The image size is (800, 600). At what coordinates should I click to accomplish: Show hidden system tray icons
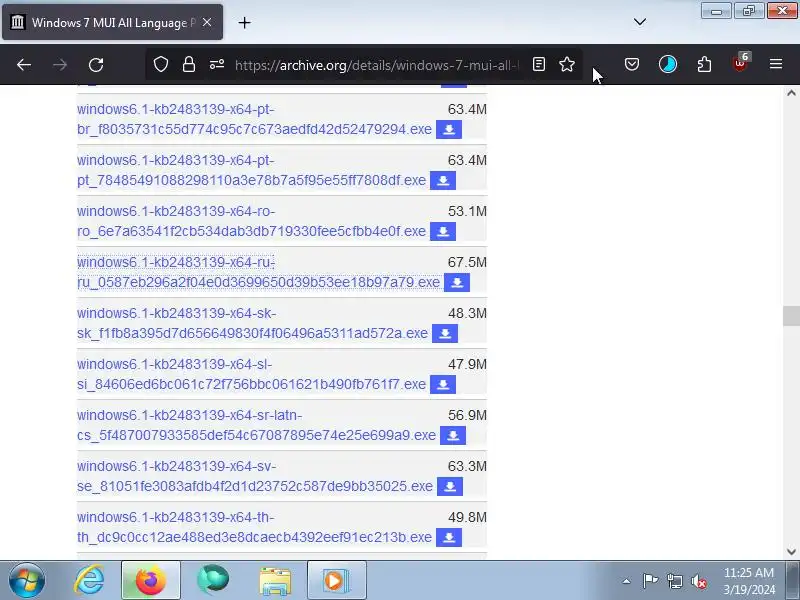627,581
